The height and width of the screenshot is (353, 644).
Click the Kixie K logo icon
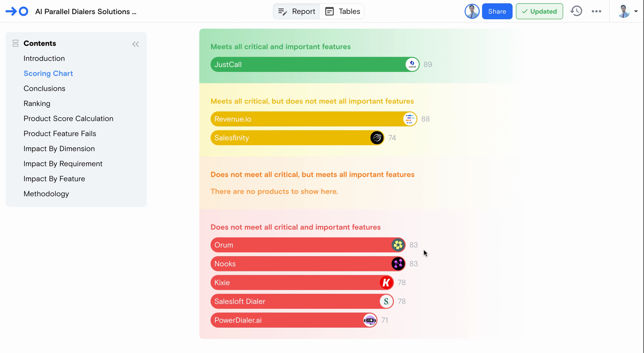point(386,283)
